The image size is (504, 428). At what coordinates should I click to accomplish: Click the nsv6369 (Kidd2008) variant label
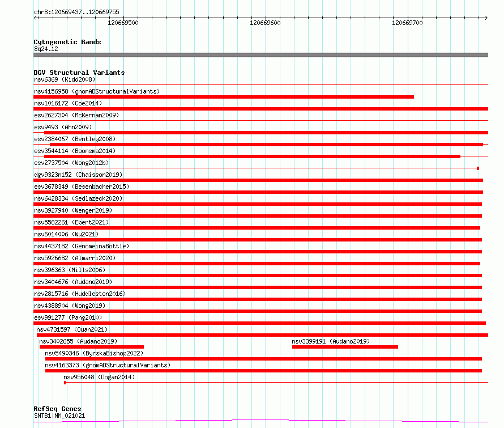point(65,79)
